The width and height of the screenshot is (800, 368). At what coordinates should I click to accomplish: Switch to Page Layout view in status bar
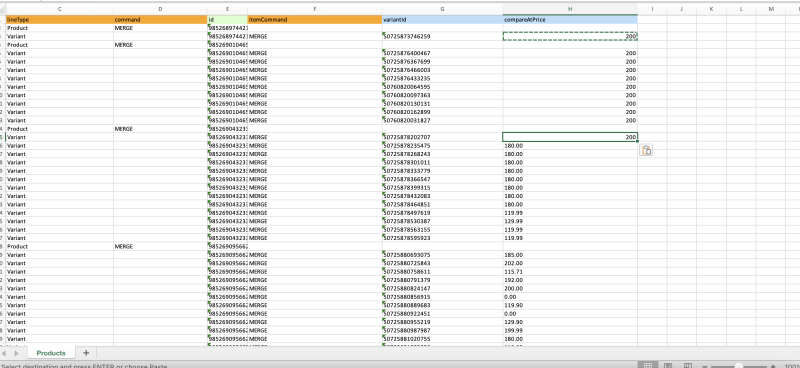click(x=669, y=365)
